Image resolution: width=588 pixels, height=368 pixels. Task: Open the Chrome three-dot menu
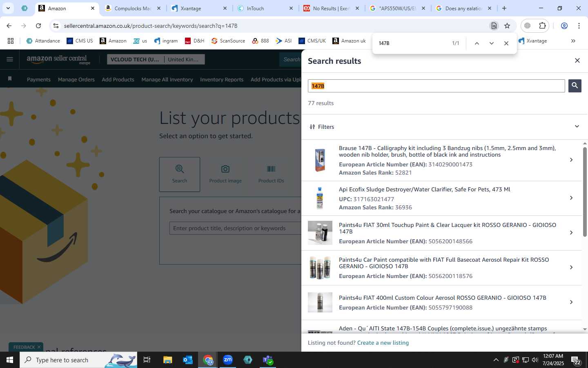coord(579,26)
